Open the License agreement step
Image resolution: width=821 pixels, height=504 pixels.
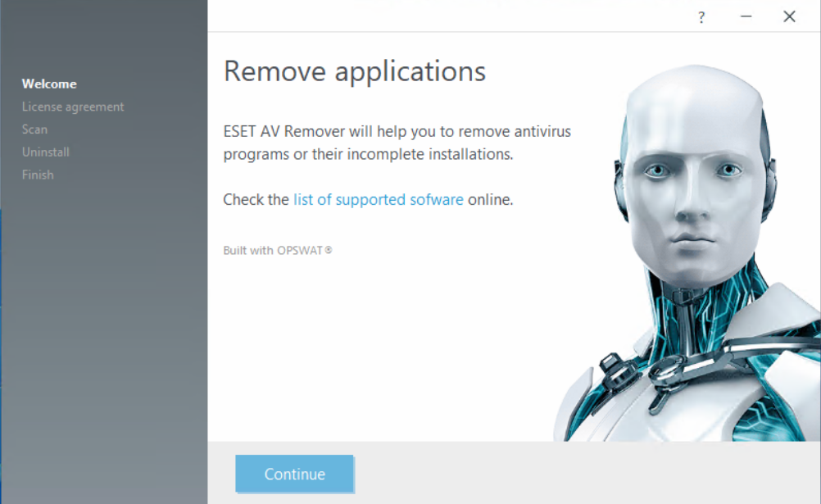point(71,107)
